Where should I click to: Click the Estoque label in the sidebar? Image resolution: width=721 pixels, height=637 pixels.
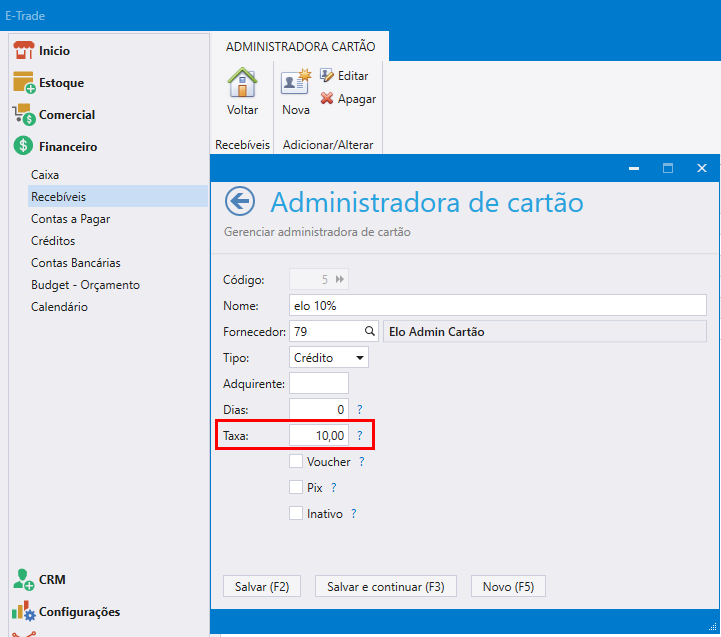[x=61, y=83]
